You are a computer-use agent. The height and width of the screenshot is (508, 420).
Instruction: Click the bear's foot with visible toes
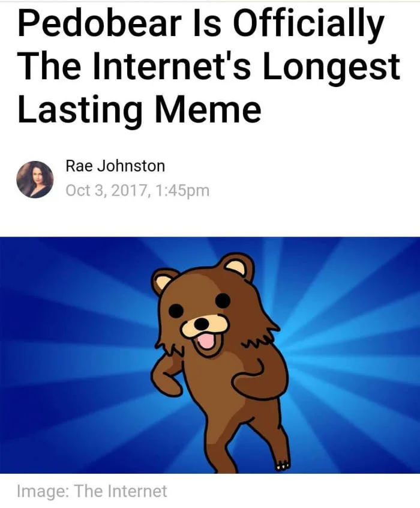pyautogui.click(x=283, y=464)
